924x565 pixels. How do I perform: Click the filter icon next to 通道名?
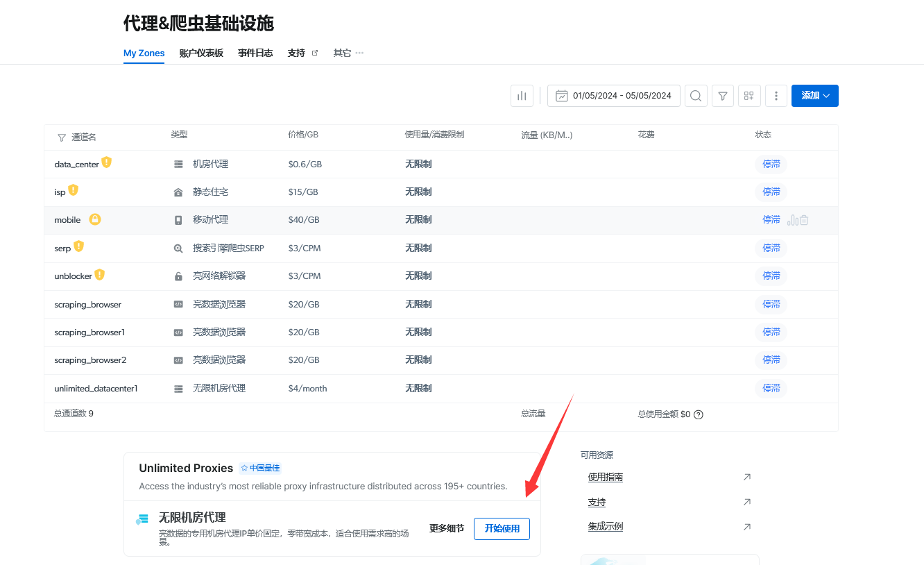62,137
